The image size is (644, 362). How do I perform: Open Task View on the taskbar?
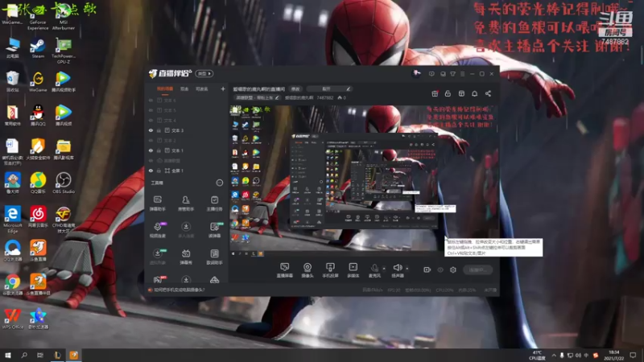pyautogui.click(x=40, y=355)
